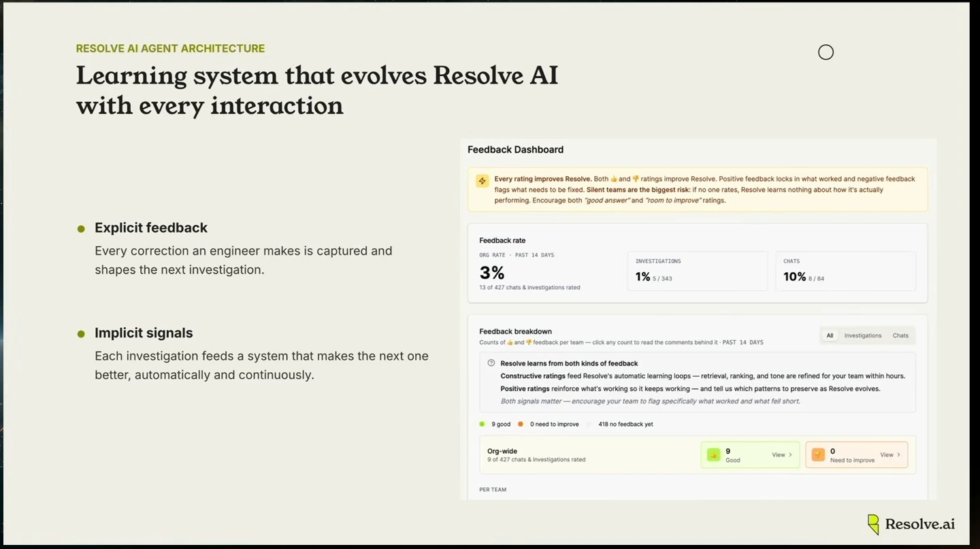The image size is (980, 549).
Task: Click 'Resolve learns from both kinds of feedback' text
Action: coord(569,363)
